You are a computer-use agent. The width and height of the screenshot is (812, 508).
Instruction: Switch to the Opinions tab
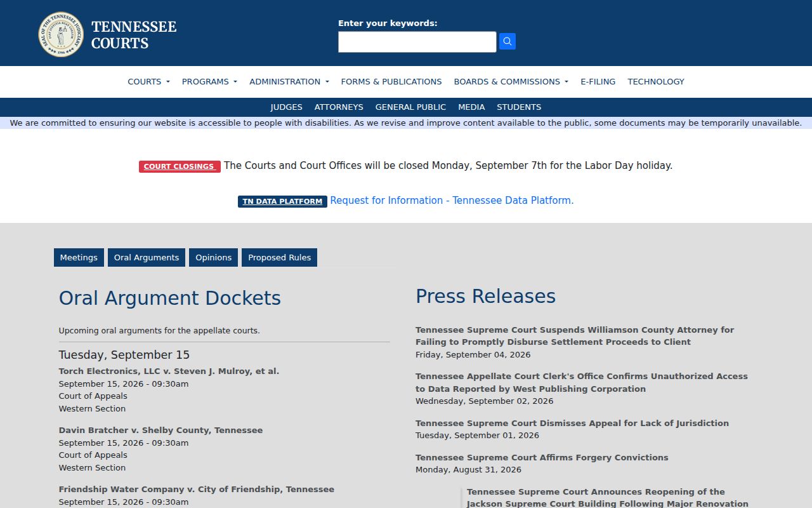tap(213, 257)
